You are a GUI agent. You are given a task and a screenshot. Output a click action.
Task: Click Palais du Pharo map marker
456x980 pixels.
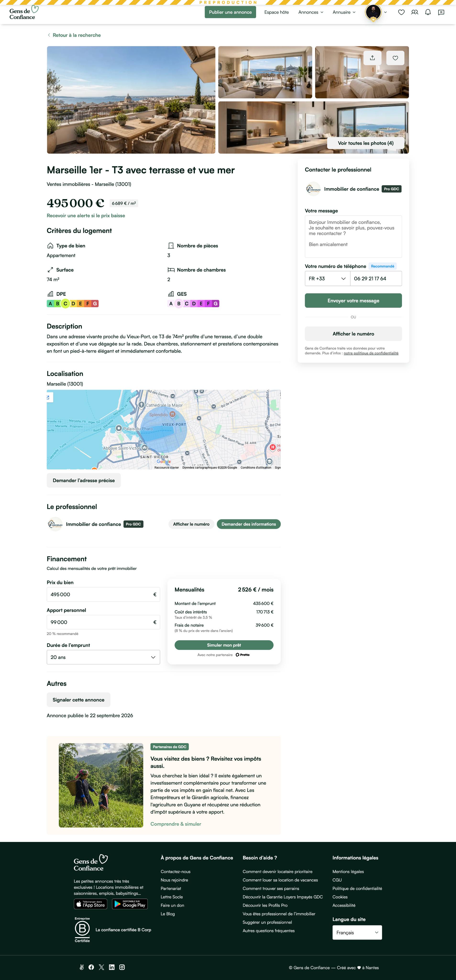(x=119, y=428)
